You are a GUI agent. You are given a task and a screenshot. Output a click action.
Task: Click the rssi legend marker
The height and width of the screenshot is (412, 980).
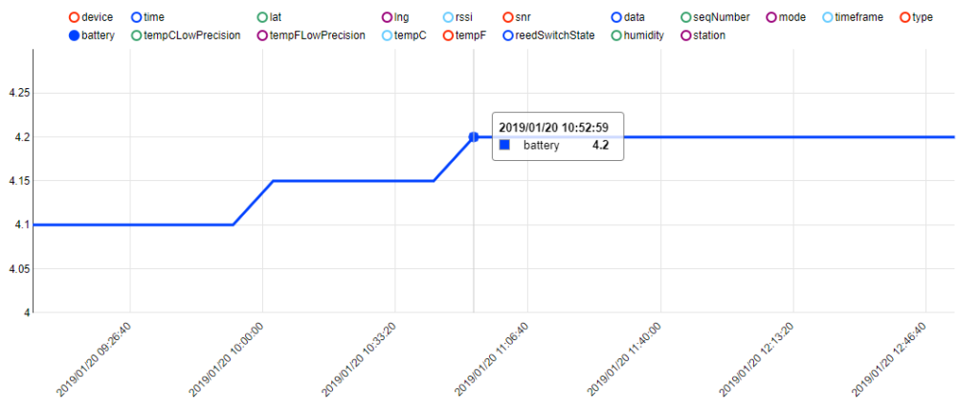coord(450,17)
